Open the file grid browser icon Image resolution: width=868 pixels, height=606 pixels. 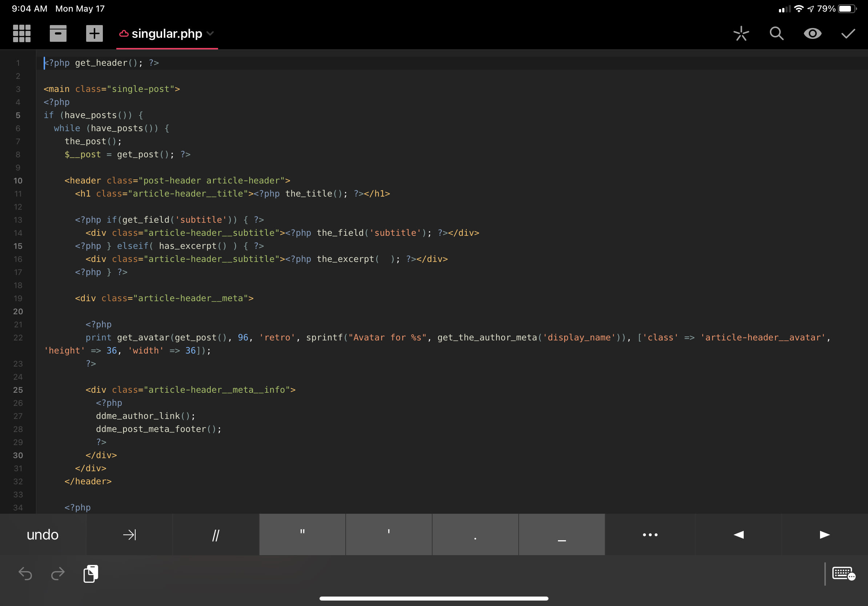tap(21, 34)
